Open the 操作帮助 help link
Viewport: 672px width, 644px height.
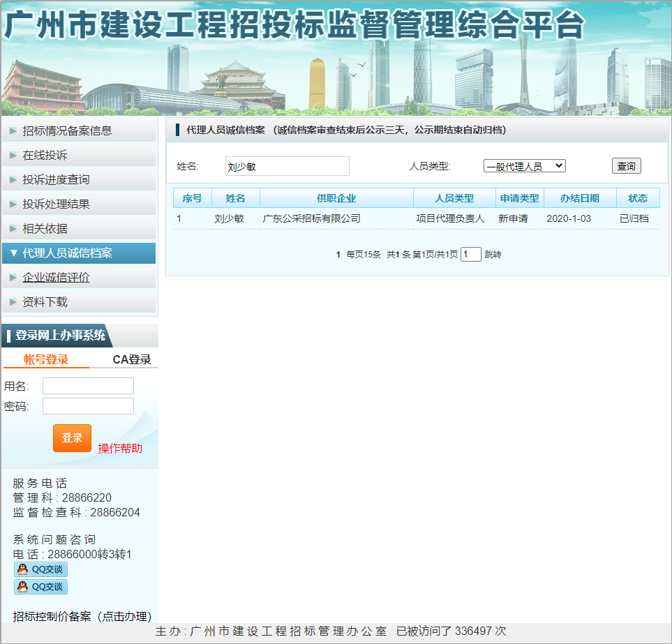[120, 448]
